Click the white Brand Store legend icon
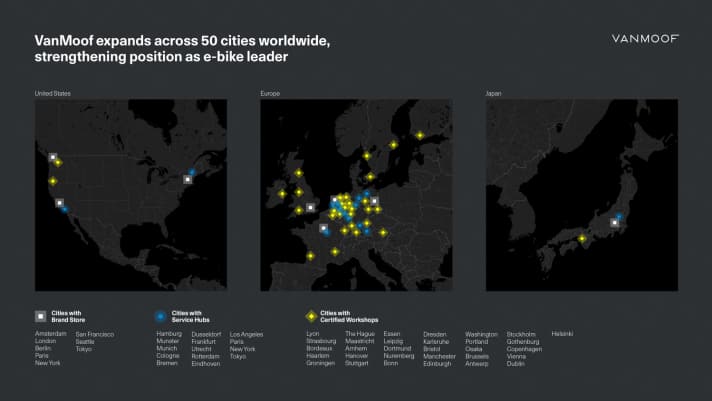The width and height of the screenshot is (712, 401). click(40, 315)
